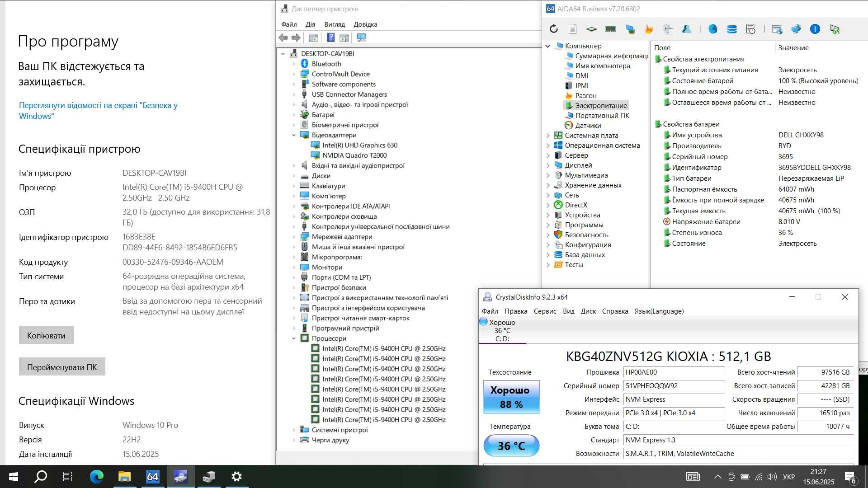Click the УКР language indicator in tray

(x=789, y=477)
